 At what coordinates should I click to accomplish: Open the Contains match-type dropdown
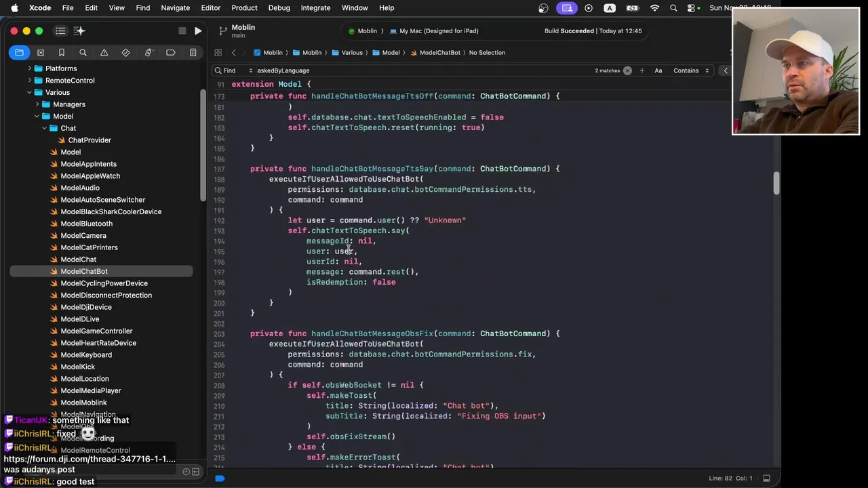(x=690, y=70)
